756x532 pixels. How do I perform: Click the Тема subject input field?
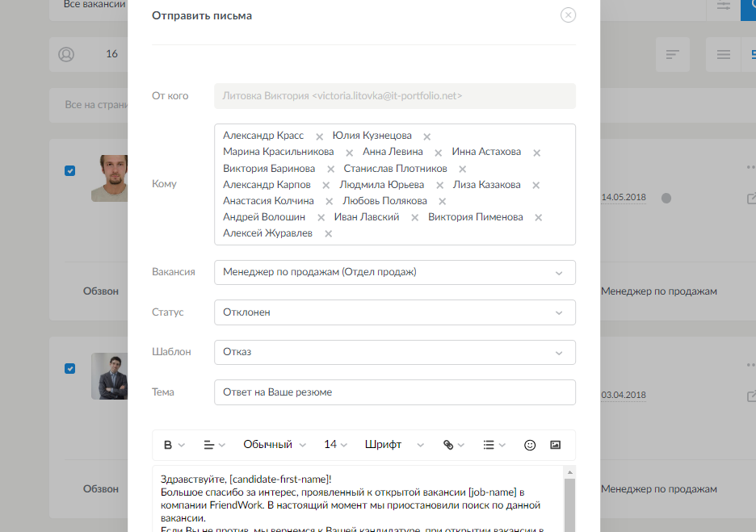pyautogui.click(x=394, y=392)
